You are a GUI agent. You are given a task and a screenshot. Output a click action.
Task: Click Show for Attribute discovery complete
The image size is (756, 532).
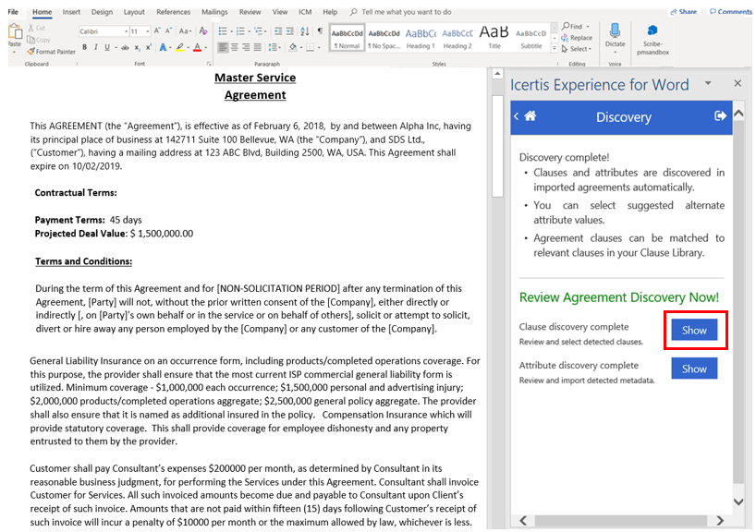[694, 369]
